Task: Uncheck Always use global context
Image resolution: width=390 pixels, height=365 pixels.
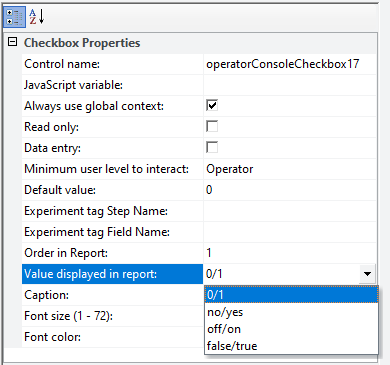Action: 212,106
